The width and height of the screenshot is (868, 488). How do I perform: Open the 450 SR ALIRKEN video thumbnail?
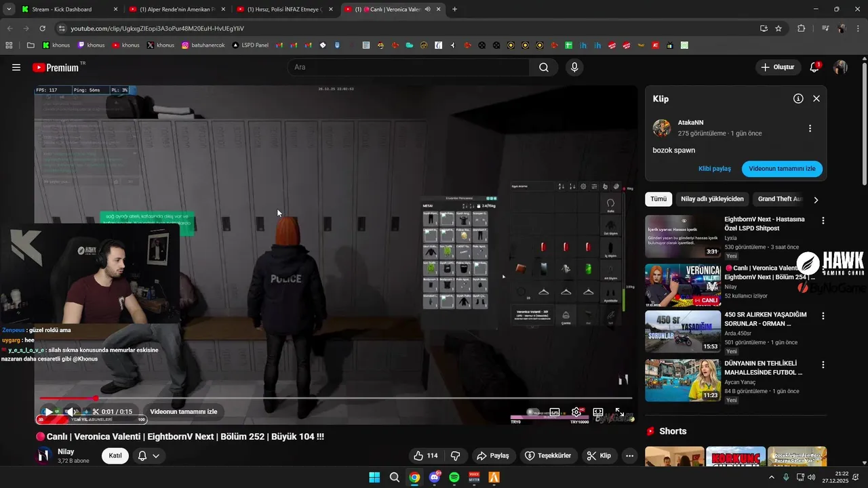point(683,331)
